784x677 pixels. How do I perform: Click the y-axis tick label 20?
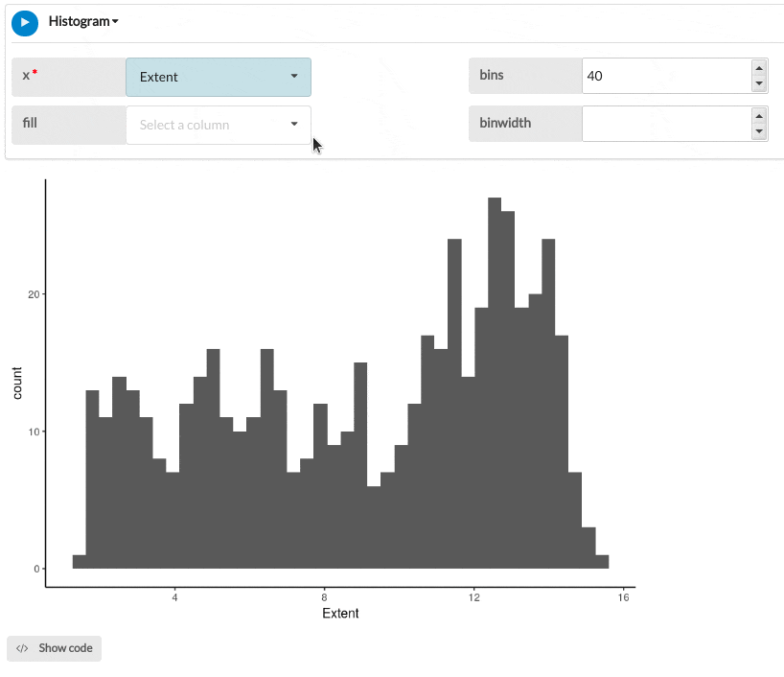pos(34,294)
